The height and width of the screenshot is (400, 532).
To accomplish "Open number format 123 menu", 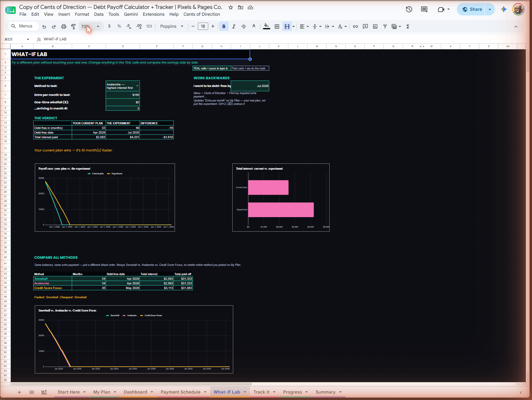I will pyautogui.click(x=149, y=26).
